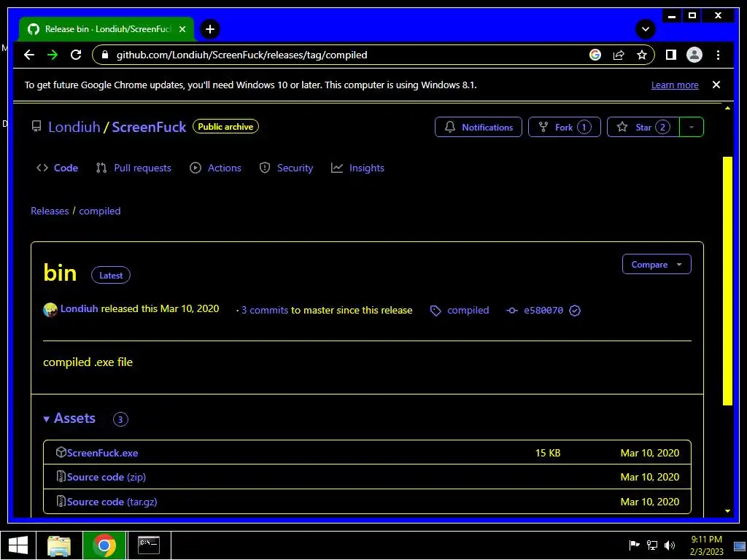747x560 pixels.
Task: Star the repository with Star button
Action: coord(643,127)
